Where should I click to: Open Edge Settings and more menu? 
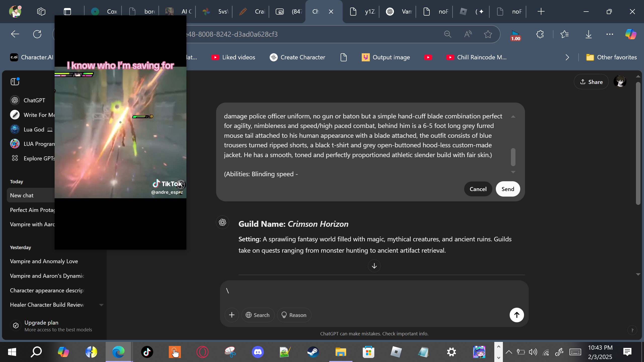(x=610, y=34)
